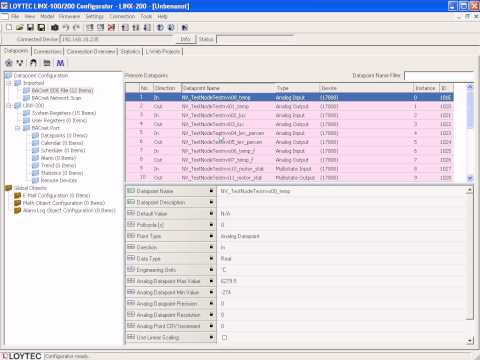Viewport: 480px width, 360px height.
Task: Click the Info button next to Connected Device
Action: (186, 39)
